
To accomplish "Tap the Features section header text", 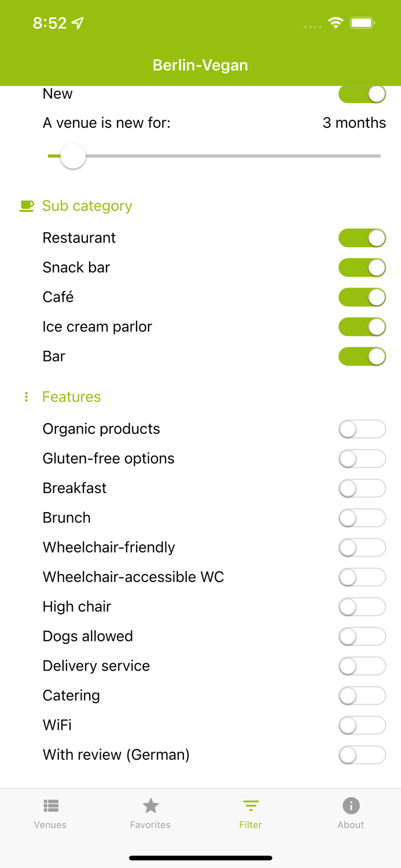I will (72, 397).
